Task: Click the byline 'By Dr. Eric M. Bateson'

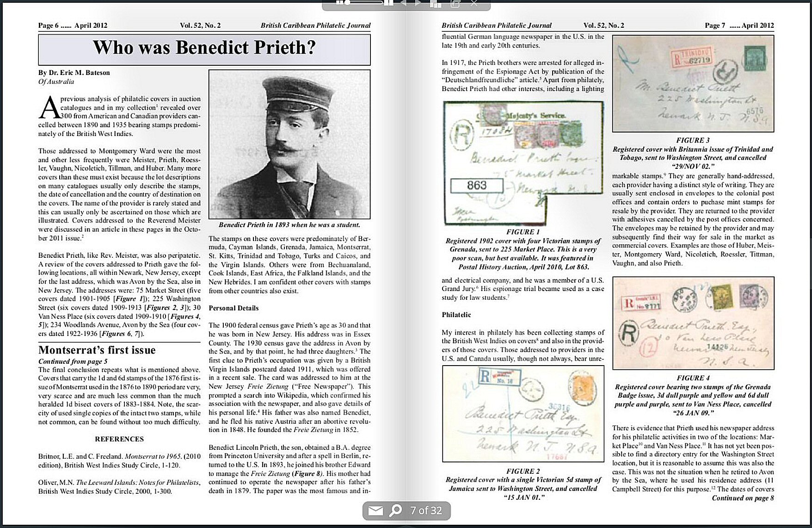Action: tap(74, 73)
